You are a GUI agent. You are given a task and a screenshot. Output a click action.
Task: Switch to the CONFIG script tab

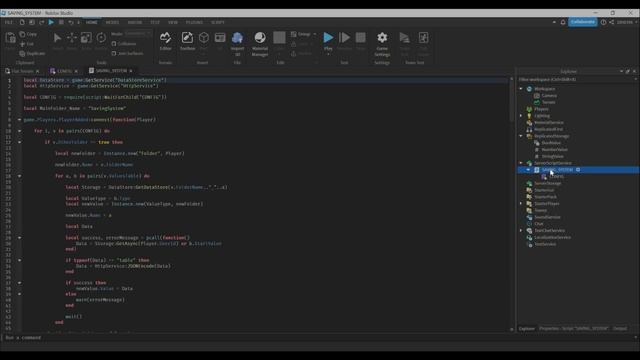click(63, 71)
